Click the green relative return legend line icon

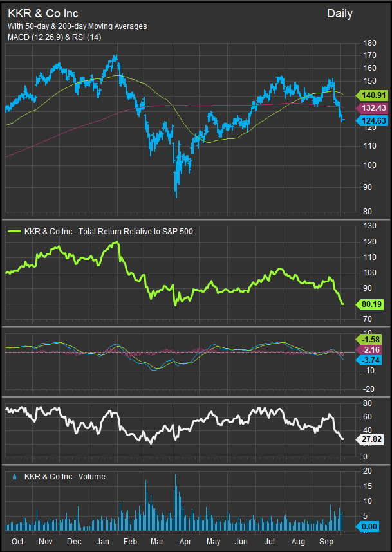coord(14,231)
